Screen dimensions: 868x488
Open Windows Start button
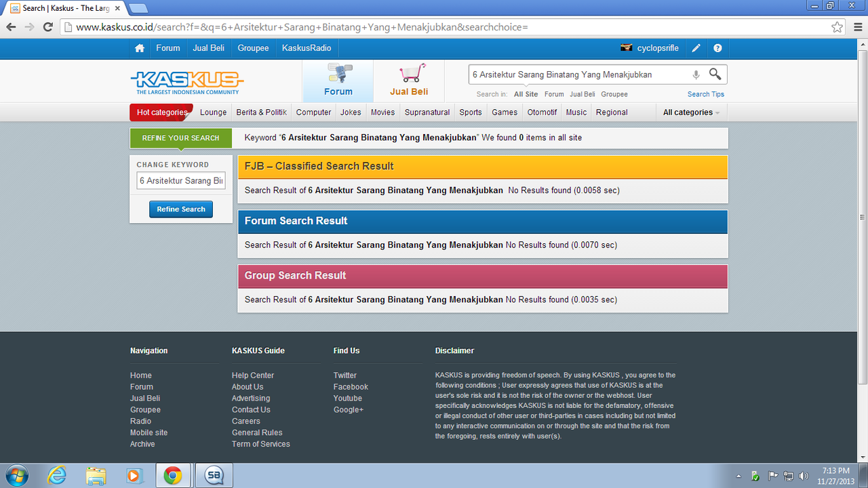pyautogui.click(x=16, y=475)
